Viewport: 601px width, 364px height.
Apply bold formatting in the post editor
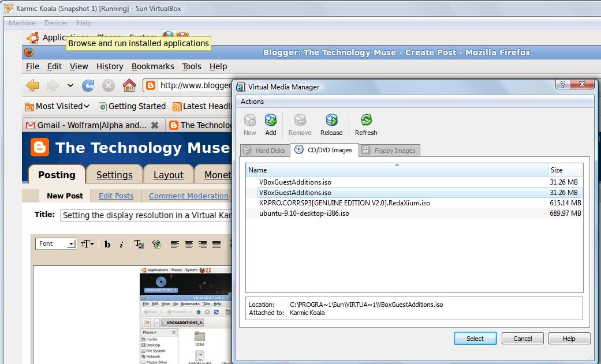coord(107,244)
